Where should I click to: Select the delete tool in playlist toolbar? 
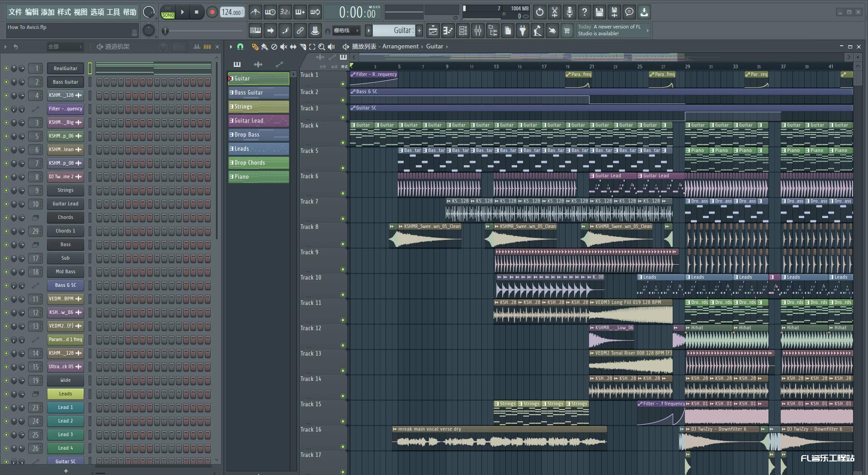coord(274,47)
